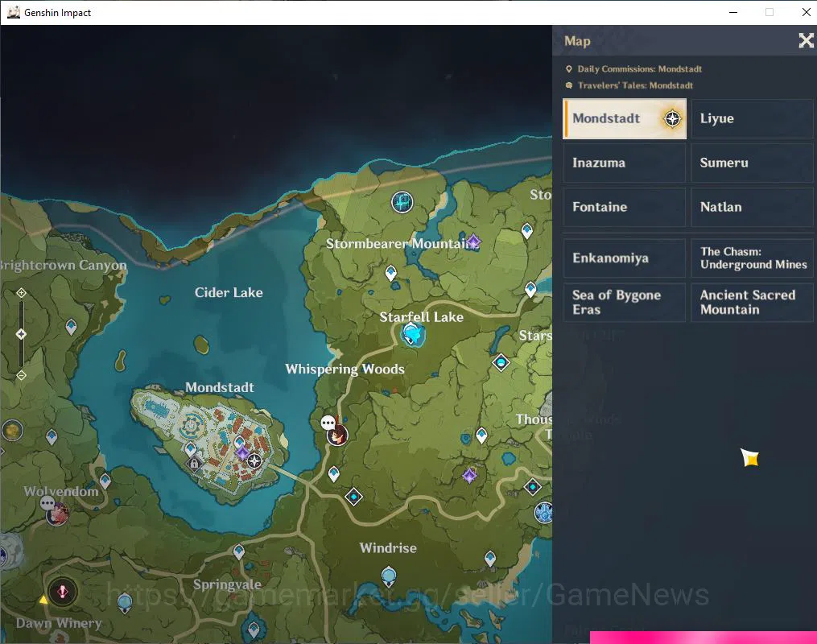Click the domain icon north of Stormbearer Mountains
This screenshot has width=817, height=644.
pos(402,202)
